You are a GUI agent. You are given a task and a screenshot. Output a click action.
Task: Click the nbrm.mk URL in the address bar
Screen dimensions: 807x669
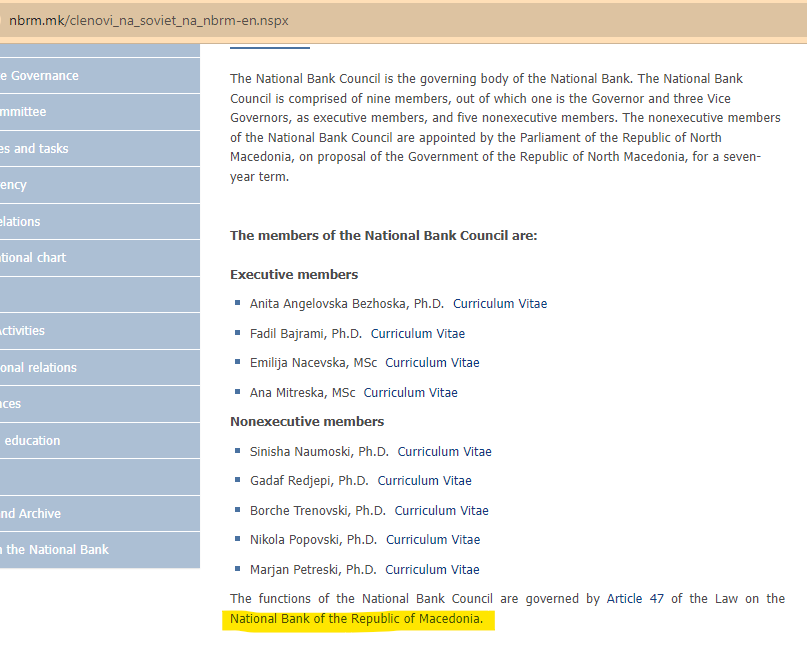point(149,21)
